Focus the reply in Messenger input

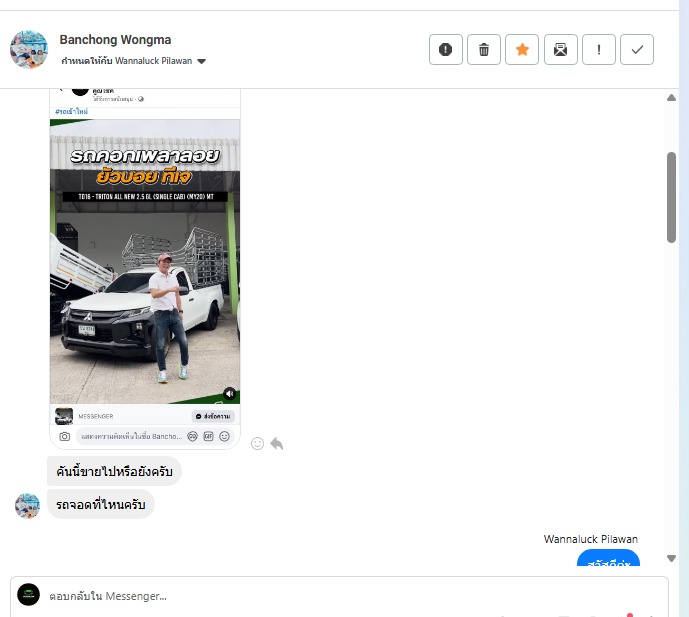click(339, 596)
